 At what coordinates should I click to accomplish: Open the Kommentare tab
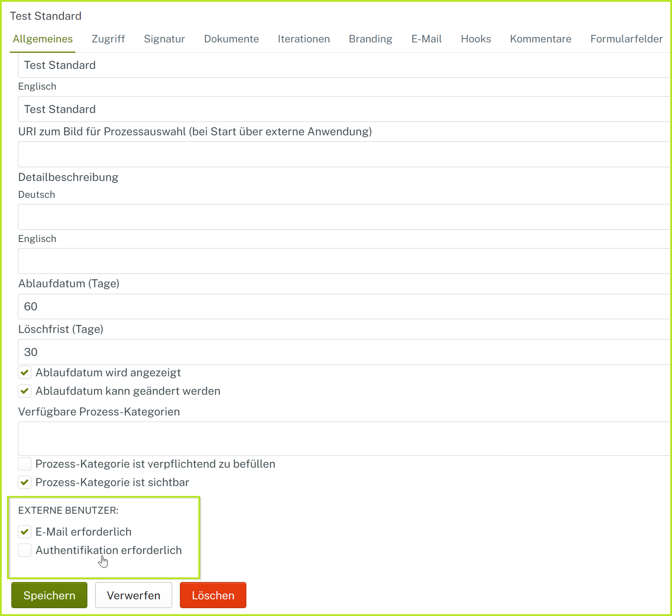(540, 39)
